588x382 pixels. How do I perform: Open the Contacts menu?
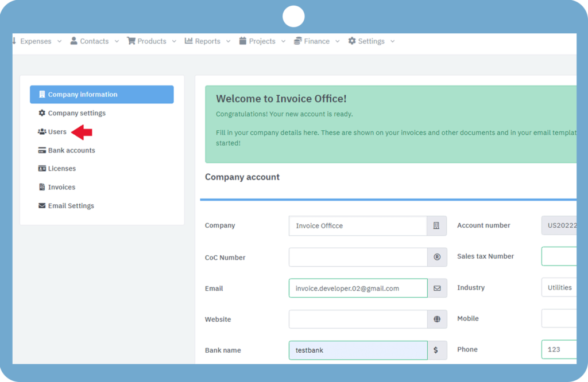95,41
